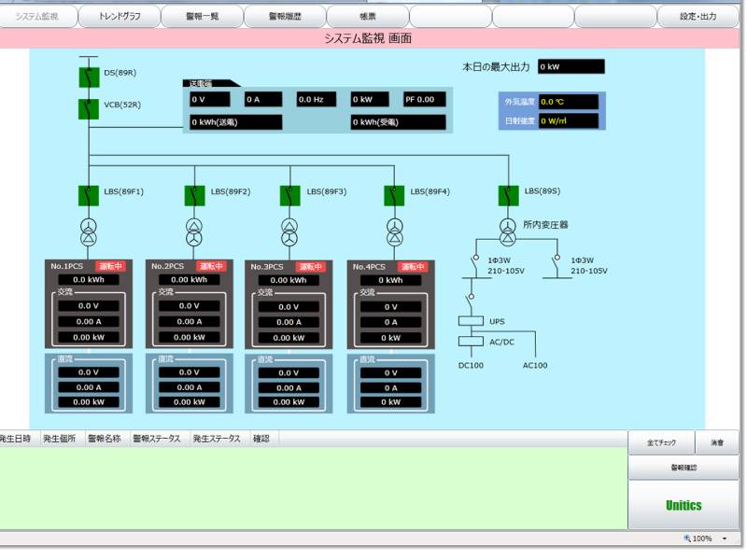
Task: Open the 設定・出力 tab
Action: pyautogui.click(x=698, y=16)
